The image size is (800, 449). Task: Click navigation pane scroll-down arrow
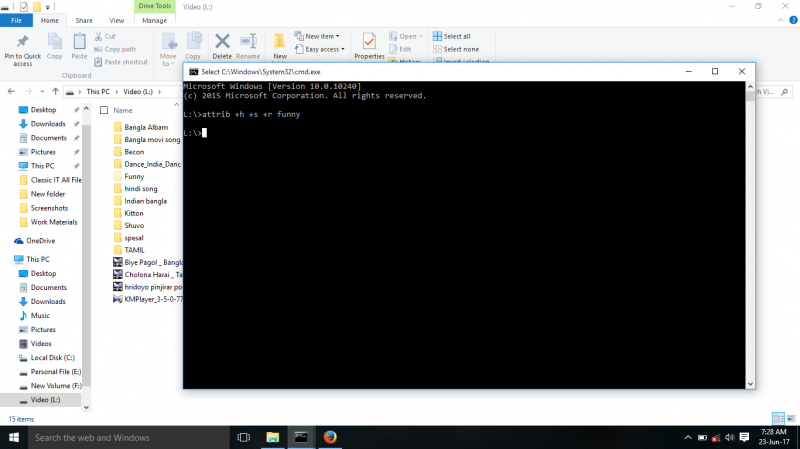pyautogui.click(x=86, y=407)
